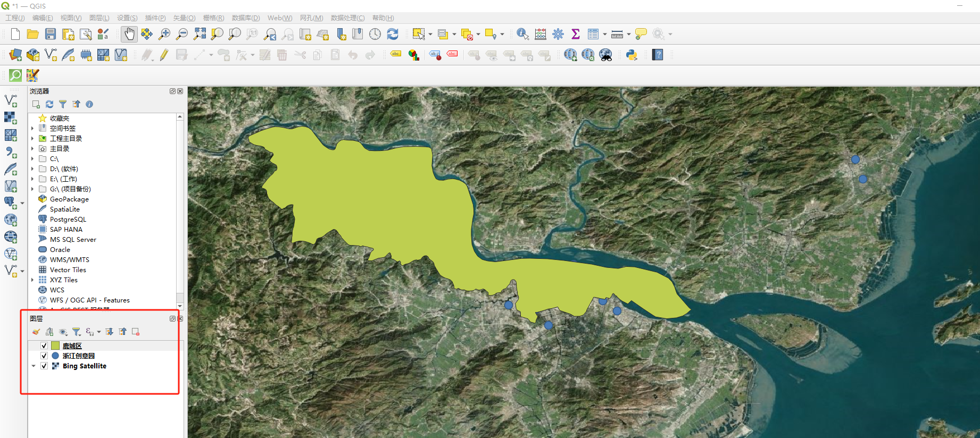The image size is (980, 438).
Task: Click the Toggle Editing pencil icon
Action: tap(164, 55)
